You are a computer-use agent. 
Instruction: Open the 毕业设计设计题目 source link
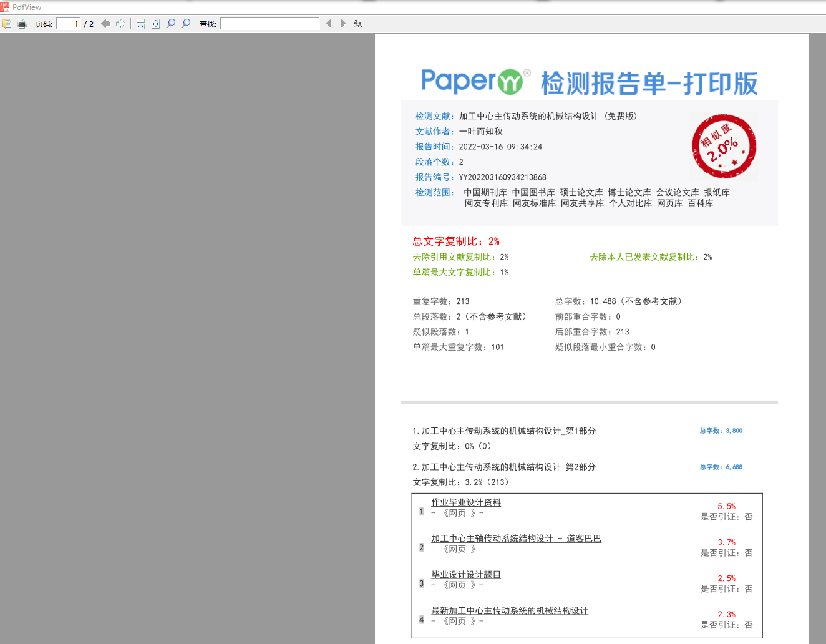[466, 575]
